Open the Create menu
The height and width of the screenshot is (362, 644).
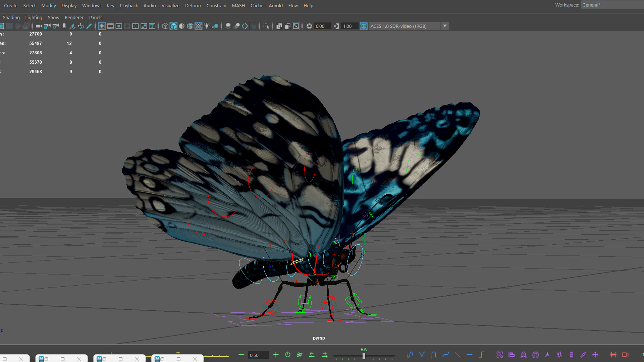(x=11, y=6)
